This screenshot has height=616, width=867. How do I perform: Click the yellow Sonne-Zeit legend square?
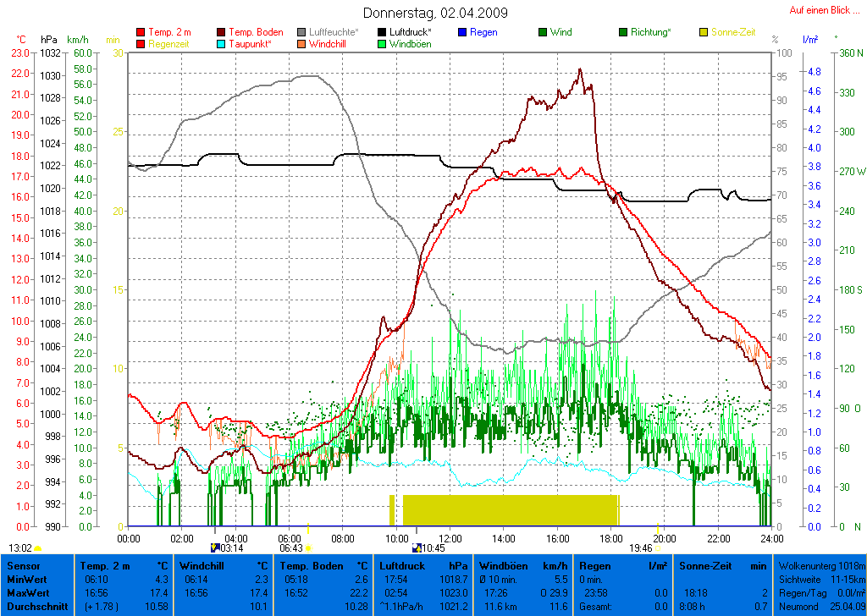tap(704, 33)
